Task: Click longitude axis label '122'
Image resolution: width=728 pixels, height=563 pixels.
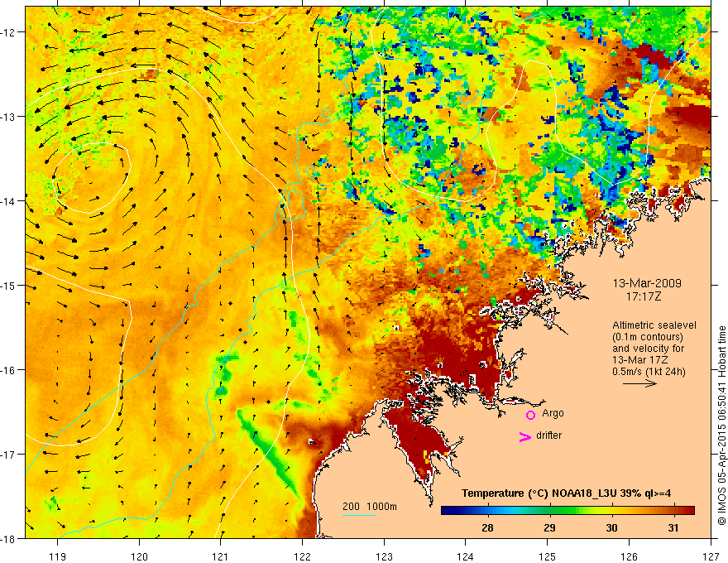Action: coord(302,556)
